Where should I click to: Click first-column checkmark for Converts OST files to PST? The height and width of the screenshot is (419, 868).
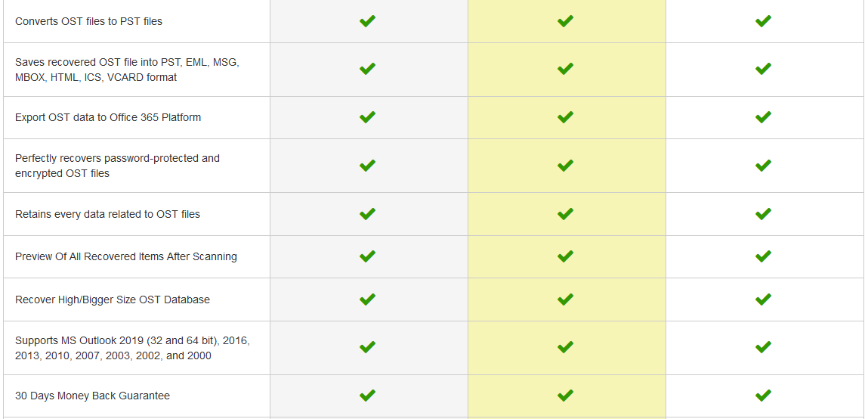tap(368, 21)
